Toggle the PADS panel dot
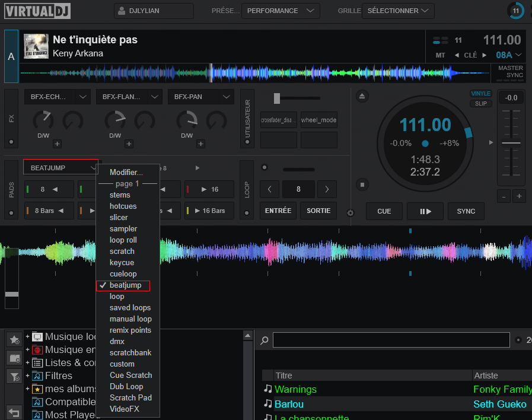 click(x=11, y=213)
